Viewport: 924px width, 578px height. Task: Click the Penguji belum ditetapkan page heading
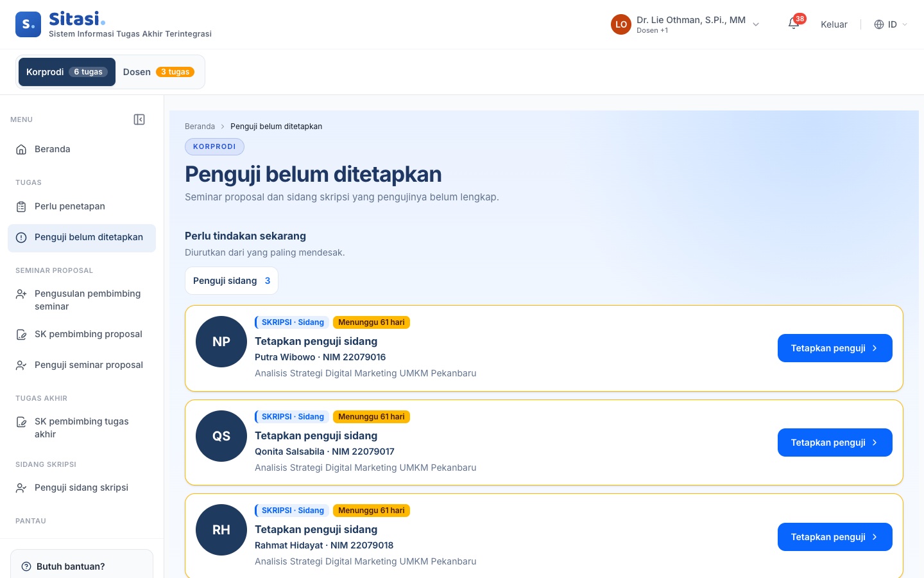point(313,174)
